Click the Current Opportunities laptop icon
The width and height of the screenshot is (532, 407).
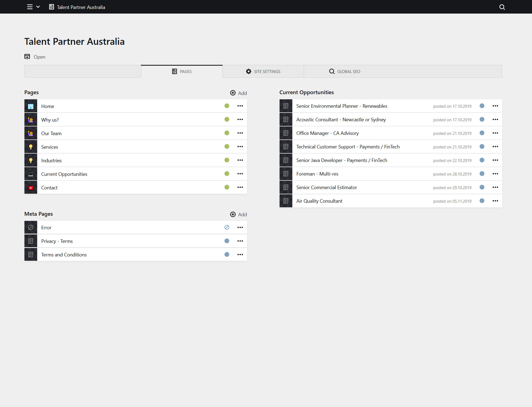click(31, 174)
